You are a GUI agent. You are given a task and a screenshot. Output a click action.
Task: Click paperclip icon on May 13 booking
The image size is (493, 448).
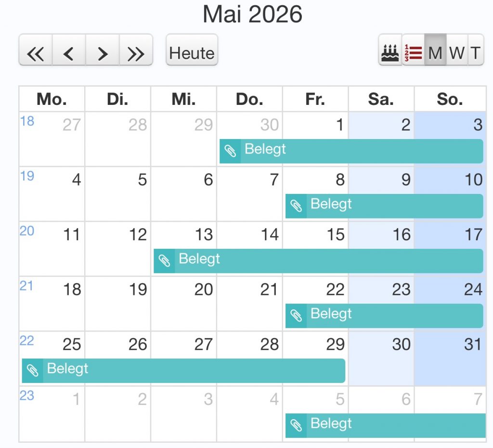tap(165, 261)
